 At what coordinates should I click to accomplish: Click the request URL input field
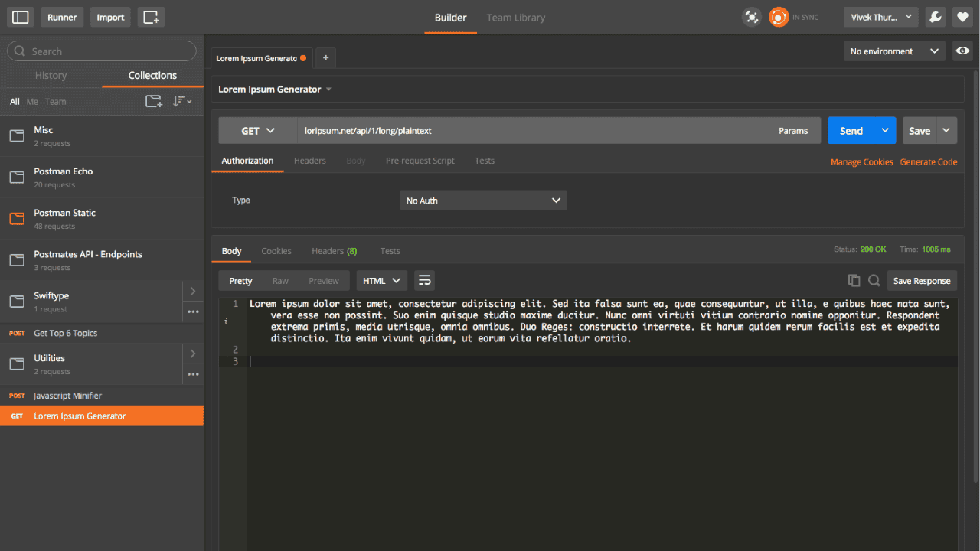click(532, 131)
